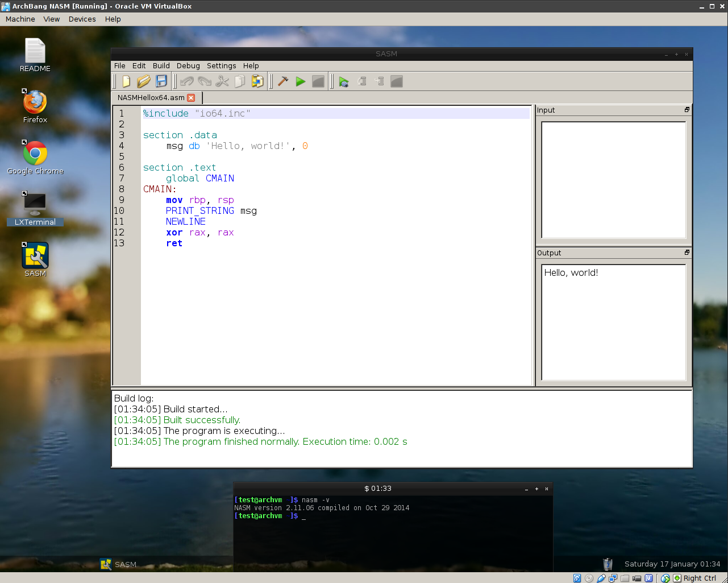Create a new file in SASM toolbar
Image resolution: width=728 pixels, height=583 pixels.
click(x=126, y=81)
